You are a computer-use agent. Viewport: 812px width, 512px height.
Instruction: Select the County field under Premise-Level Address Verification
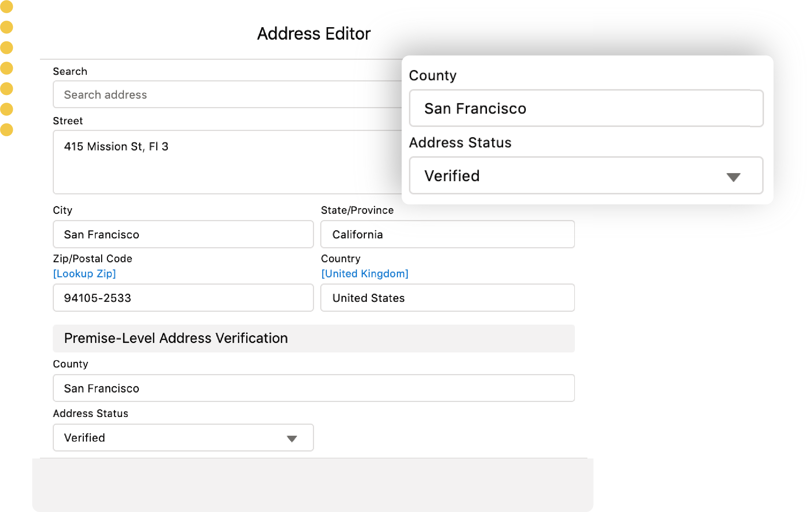(313, 388)
